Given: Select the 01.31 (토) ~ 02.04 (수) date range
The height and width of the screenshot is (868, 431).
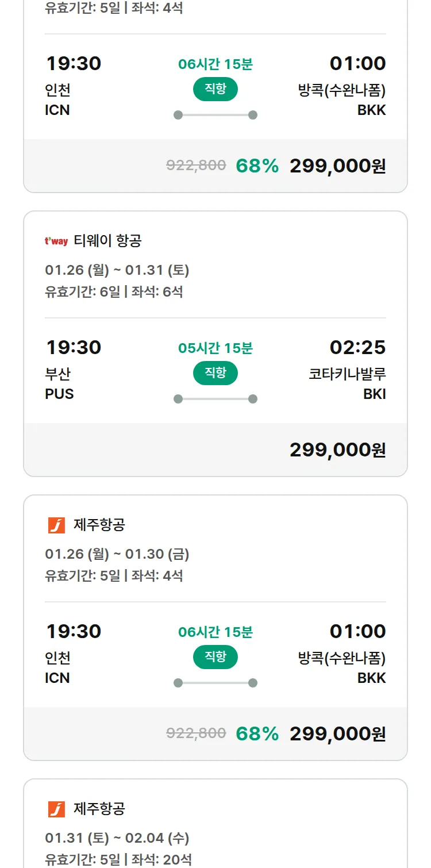Looking at the screenshot, I should 117,838.
